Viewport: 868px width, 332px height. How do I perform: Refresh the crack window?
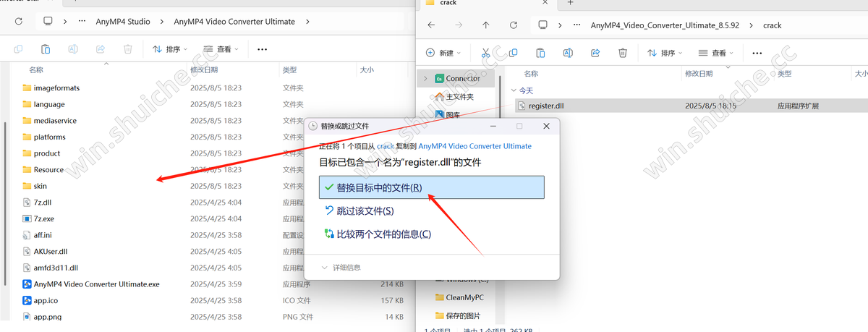(513, 25)
